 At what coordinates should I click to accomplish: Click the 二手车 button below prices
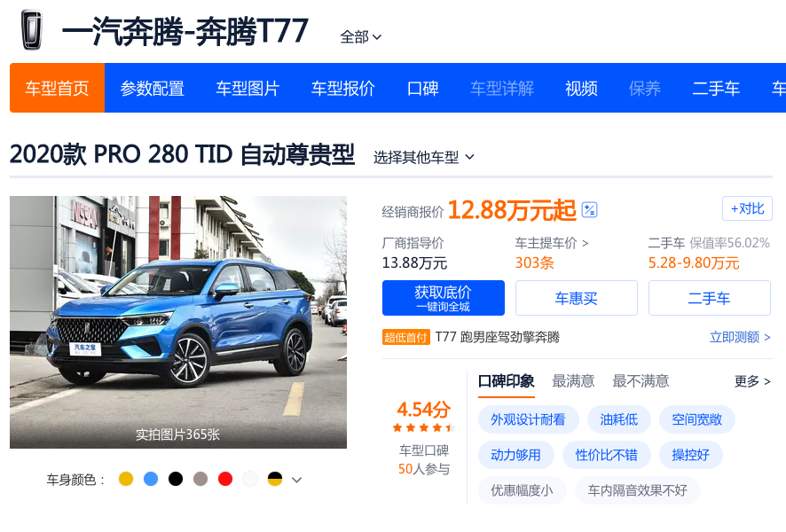(x=710, y=298)
